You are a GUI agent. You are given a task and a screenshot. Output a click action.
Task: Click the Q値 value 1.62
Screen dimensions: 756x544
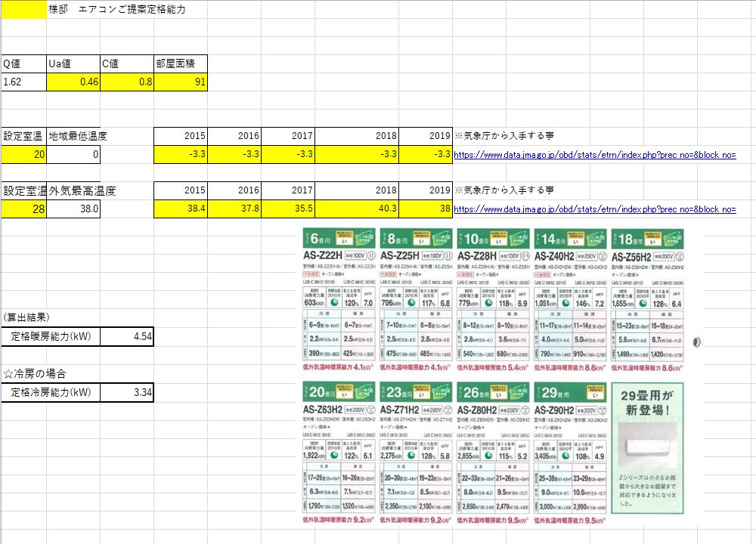(x=23, y=82)
